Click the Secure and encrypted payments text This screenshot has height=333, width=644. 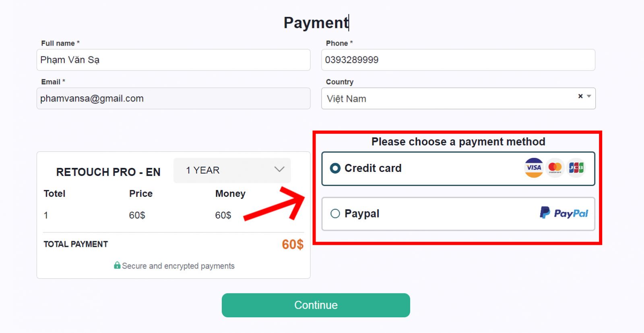(178, 266)
